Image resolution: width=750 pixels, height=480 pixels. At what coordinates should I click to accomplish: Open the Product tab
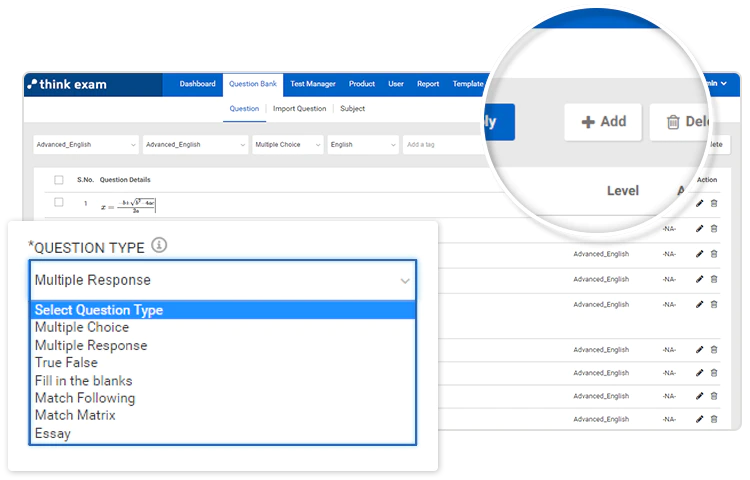tap(362, 84)
